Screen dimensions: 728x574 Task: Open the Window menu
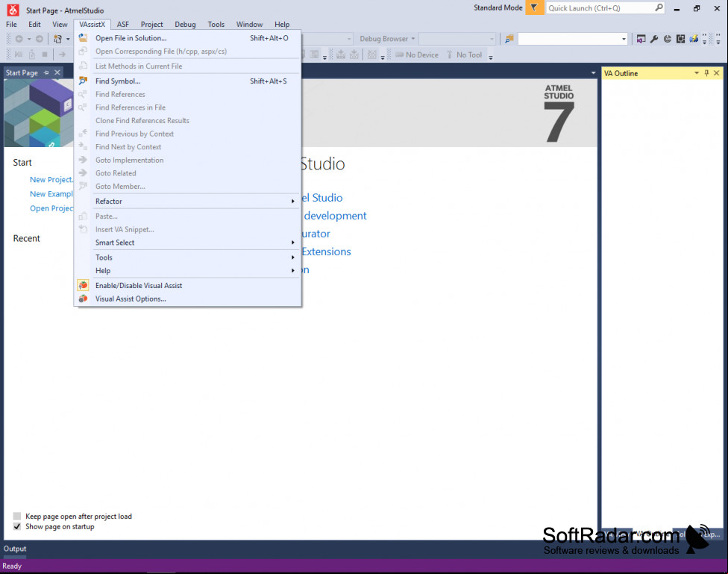pyautogui.click(x=249, y=24)
